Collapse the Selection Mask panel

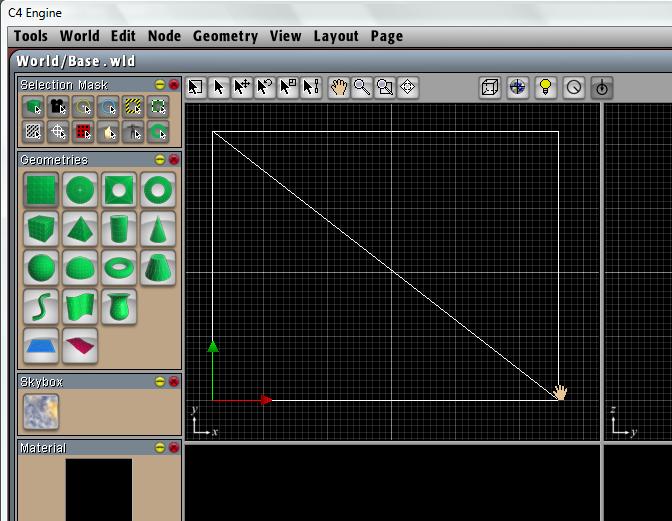[x=159, y=85]
